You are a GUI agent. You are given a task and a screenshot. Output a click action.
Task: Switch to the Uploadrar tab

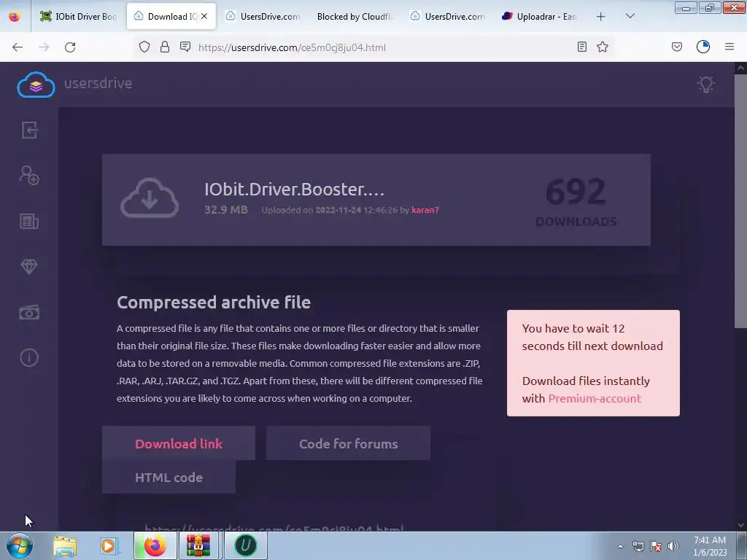click(x=541, y=16)
